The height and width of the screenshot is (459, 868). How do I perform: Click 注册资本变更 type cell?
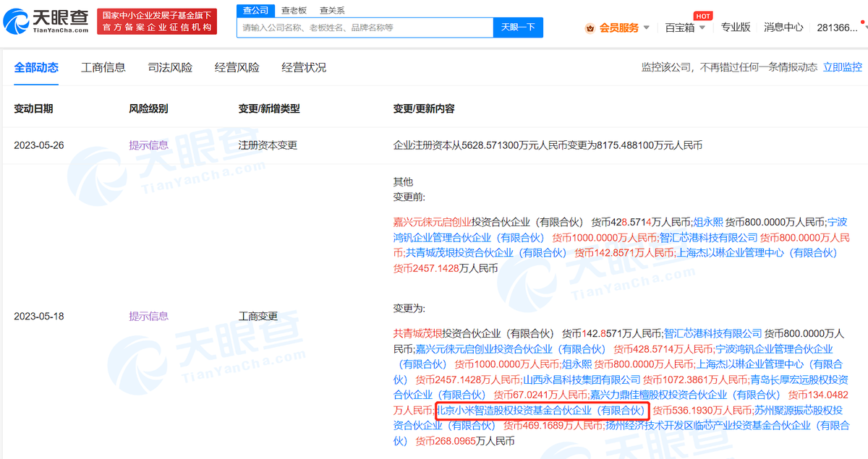pyautogui.click(x=268, y=145)
